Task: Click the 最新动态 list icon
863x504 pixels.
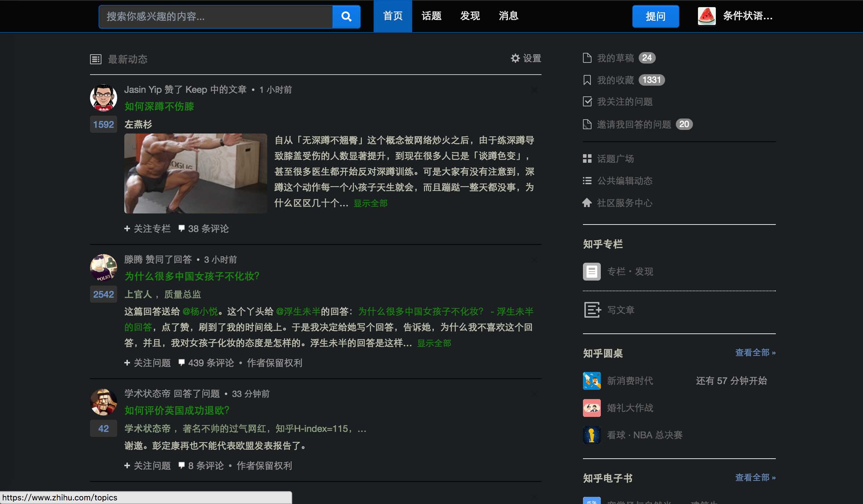Action: coord(96,59)
